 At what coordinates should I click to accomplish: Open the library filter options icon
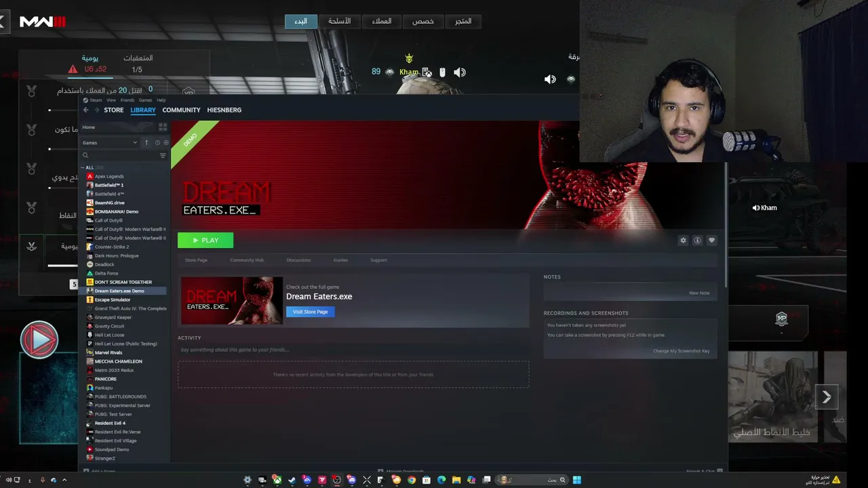(x=163, y=155)
